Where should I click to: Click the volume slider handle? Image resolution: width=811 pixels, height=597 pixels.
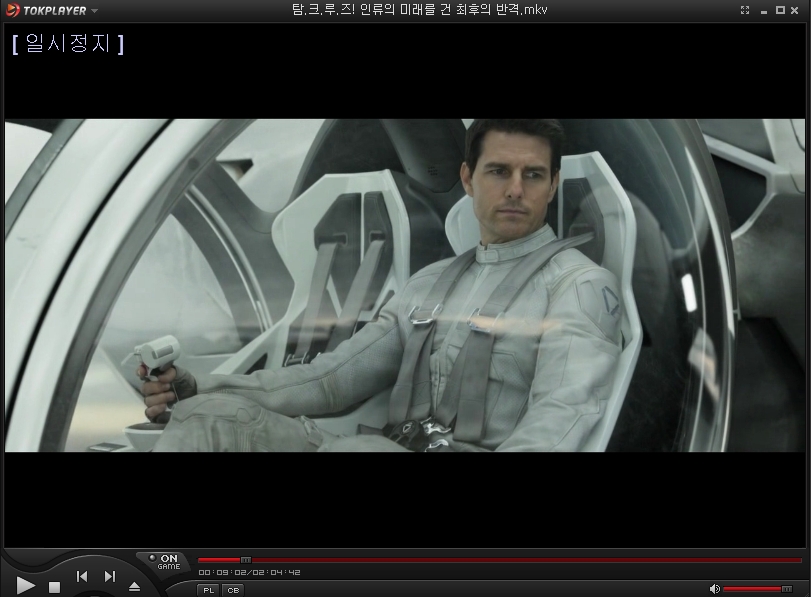(787, 589)
